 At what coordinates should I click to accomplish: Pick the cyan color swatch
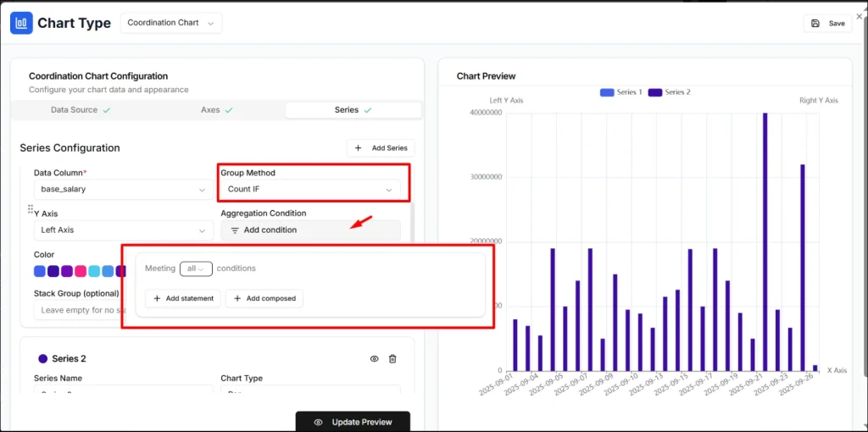[x=94, y=271]
